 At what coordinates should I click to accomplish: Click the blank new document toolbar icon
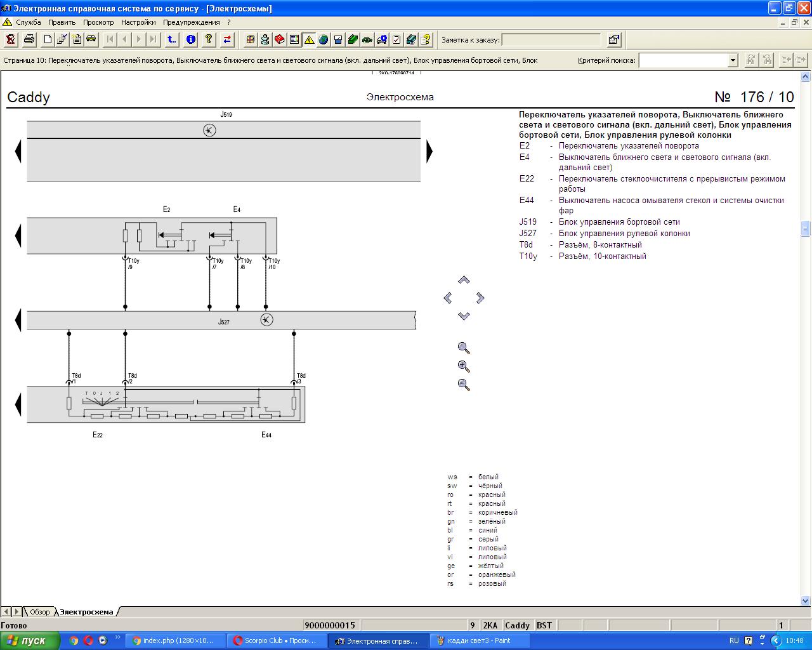[48, 39]
